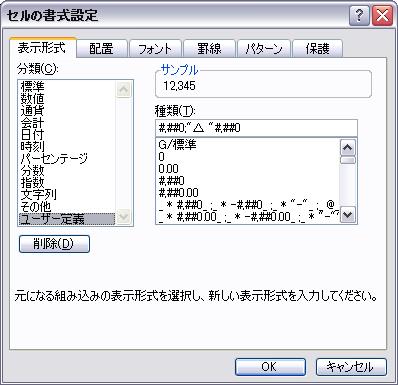Open the フォント tab
The width and height of the screenshot is (398, 385).
155,49
